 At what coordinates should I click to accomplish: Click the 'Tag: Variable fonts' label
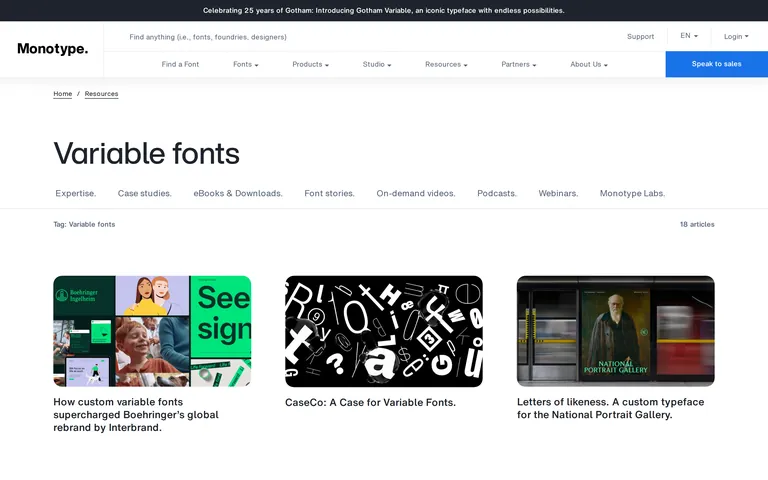[84, 224]
